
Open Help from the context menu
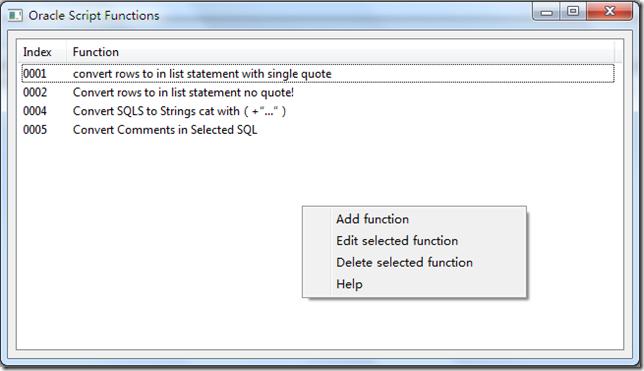[x=414, y=284]
